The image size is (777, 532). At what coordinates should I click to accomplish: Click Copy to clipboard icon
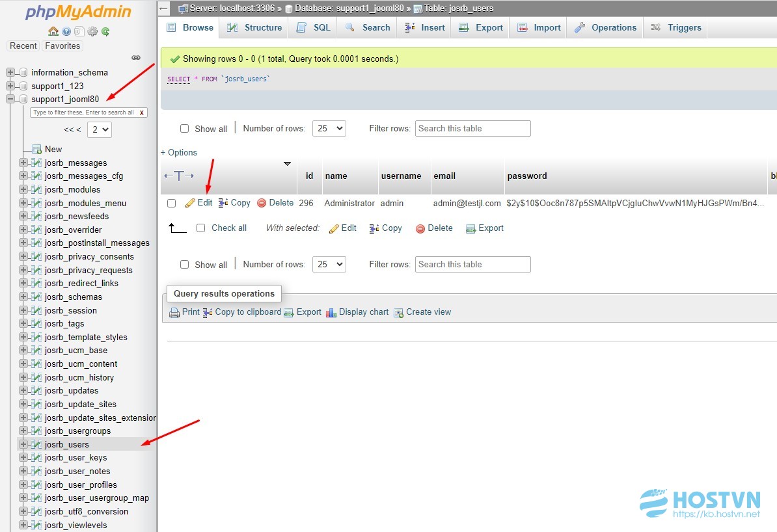coord(208,312)
